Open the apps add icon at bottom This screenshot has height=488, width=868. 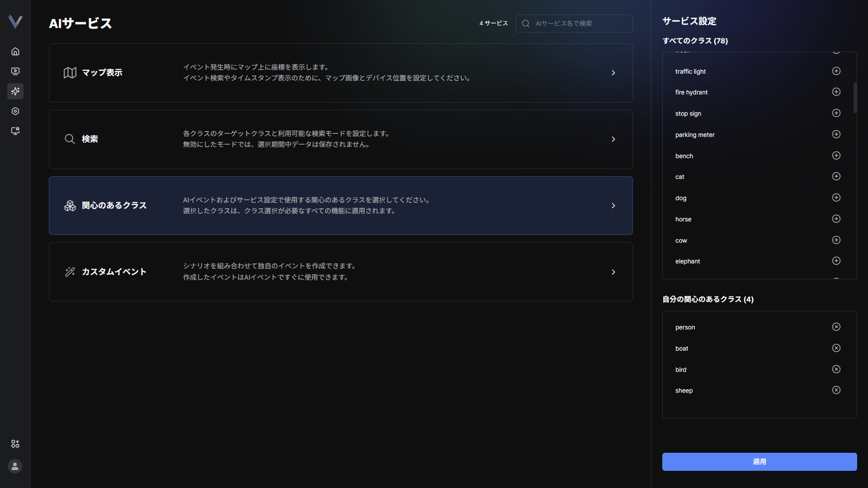coord(15,444)
